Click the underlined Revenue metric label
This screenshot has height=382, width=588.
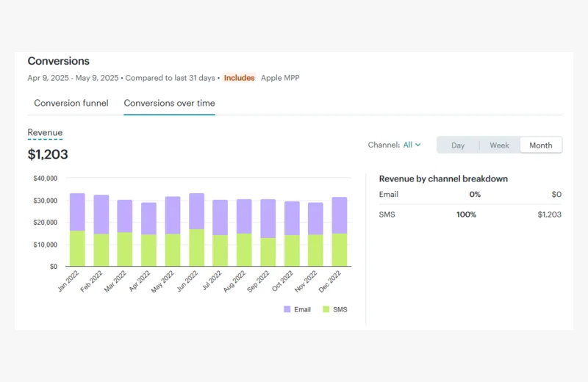45,133
